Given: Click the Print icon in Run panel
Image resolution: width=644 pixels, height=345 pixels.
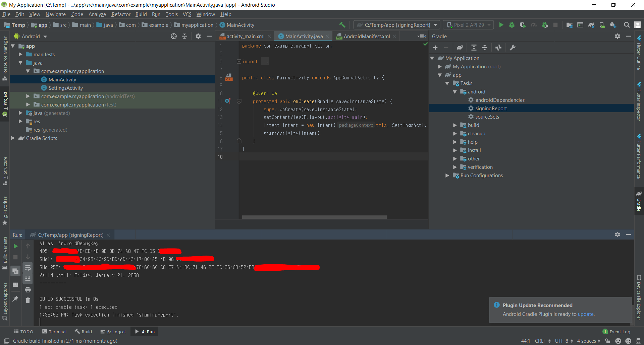Looking at the screenshot, I should (x=28, y=289).
